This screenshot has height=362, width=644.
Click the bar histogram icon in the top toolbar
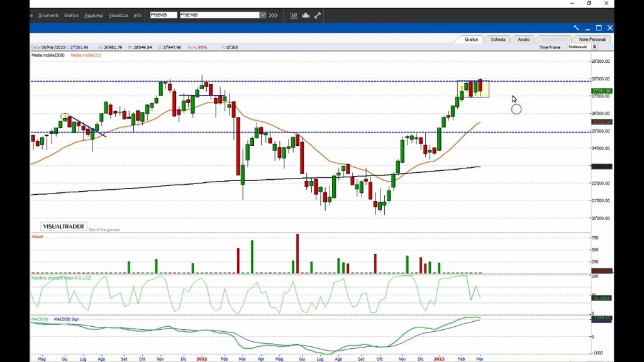pos(306,15)
